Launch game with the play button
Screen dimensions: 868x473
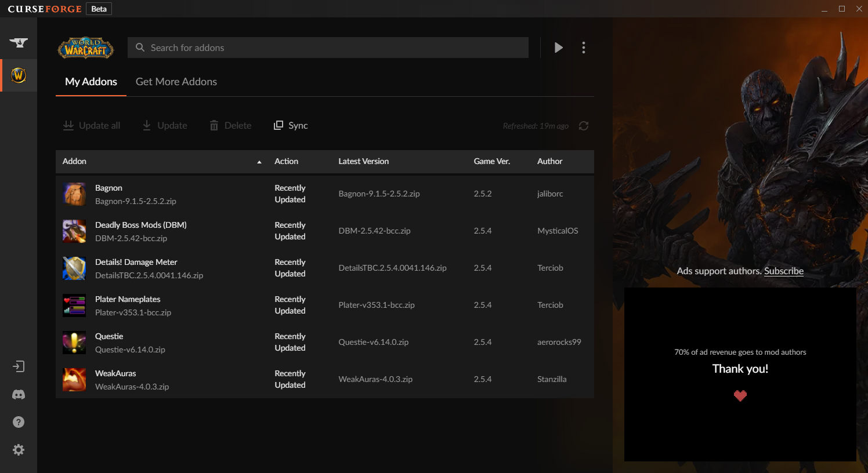[558, 48]
